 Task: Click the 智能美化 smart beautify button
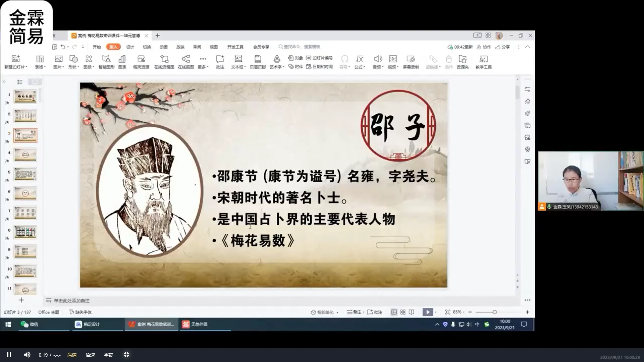[x=322, y=312]
